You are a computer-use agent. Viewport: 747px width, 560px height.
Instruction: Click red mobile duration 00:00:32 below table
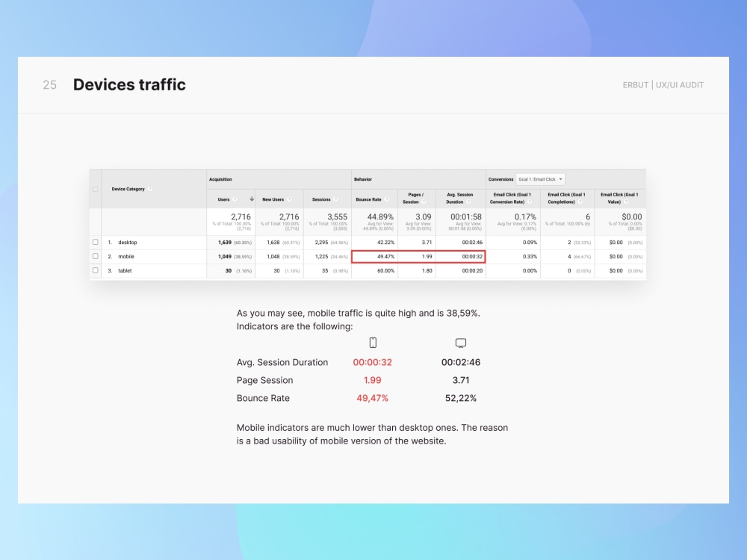(373, 362)
